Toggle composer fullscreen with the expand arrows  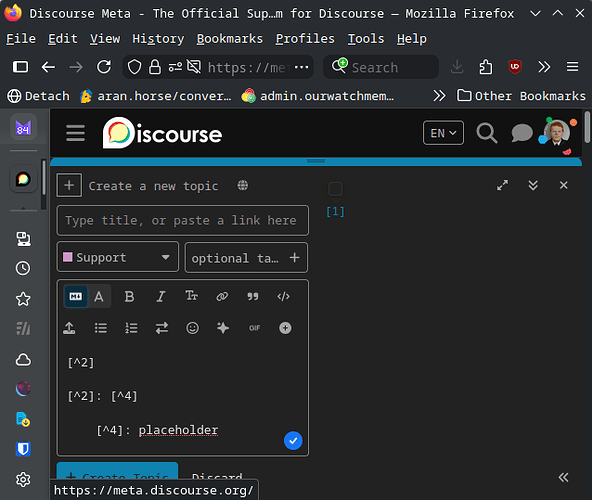click(502, 185)
